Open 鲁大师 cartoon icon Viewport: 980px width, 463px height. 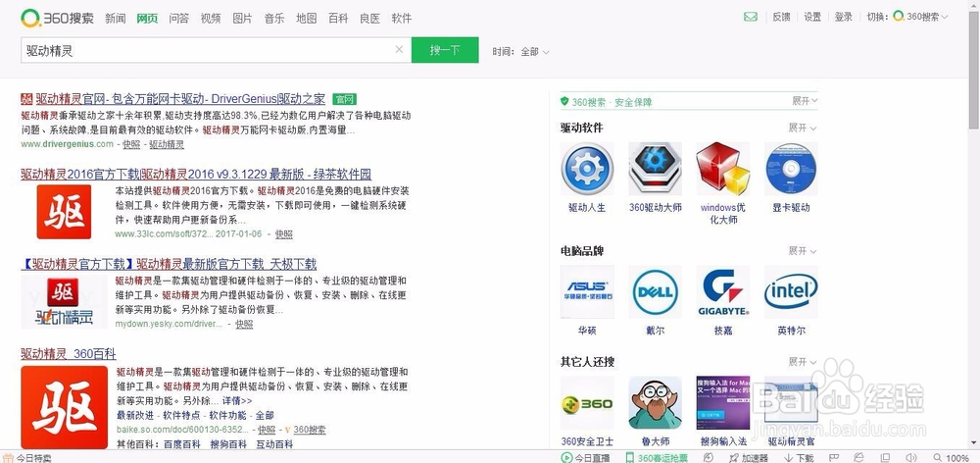click(655, 403)
